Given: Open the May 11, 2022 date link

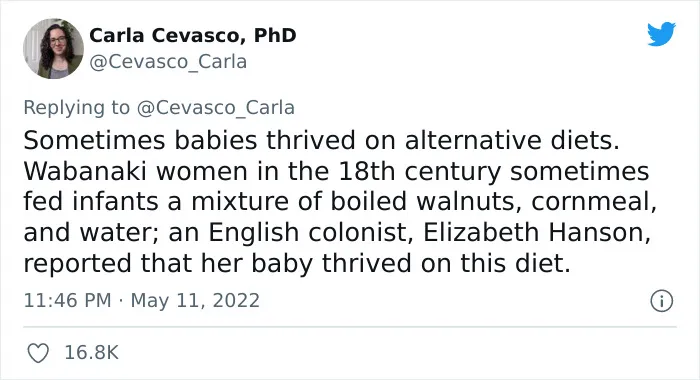Looking at the screenshot, I should coord(195,301).
